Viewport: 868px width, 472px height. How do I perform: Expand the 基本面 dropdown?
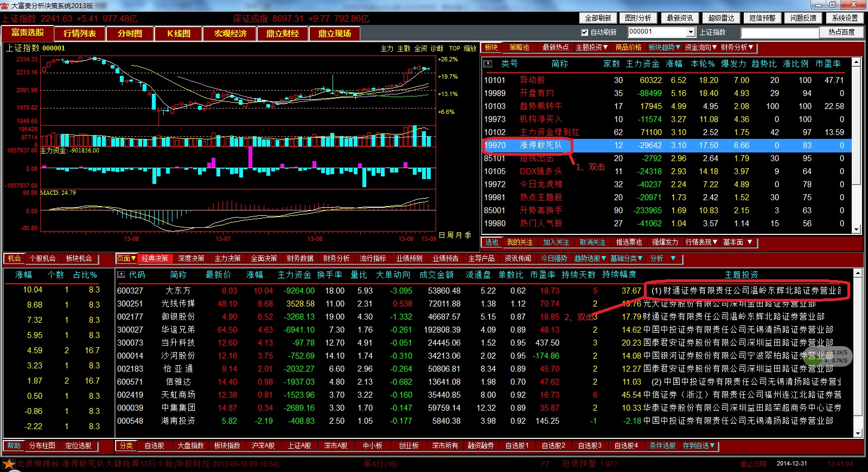737,243
